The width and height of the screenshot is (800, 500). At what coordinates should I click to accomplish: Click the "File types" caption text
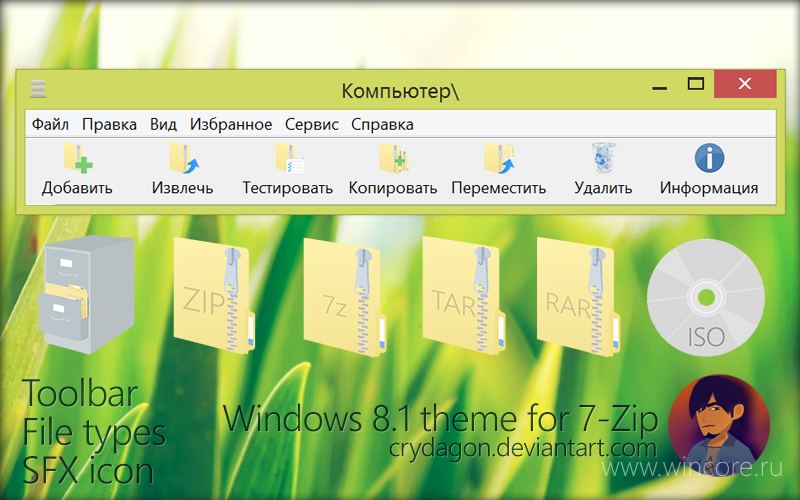[94, 432]
